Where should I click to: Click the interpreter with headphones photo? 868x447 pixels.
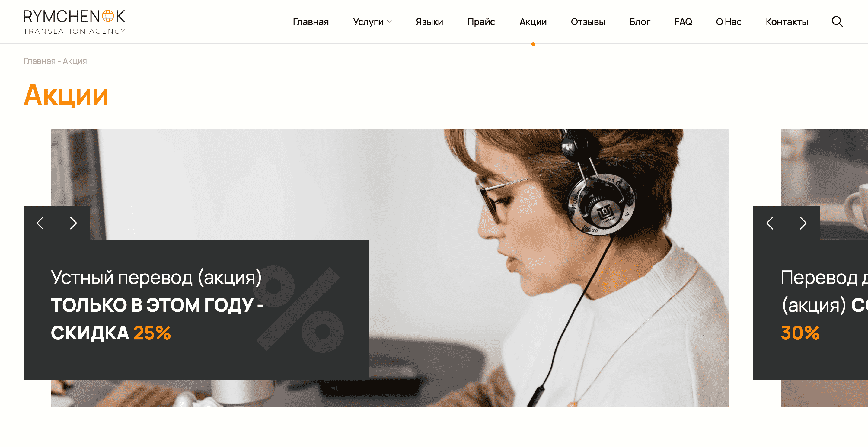[x=549, y=268]
